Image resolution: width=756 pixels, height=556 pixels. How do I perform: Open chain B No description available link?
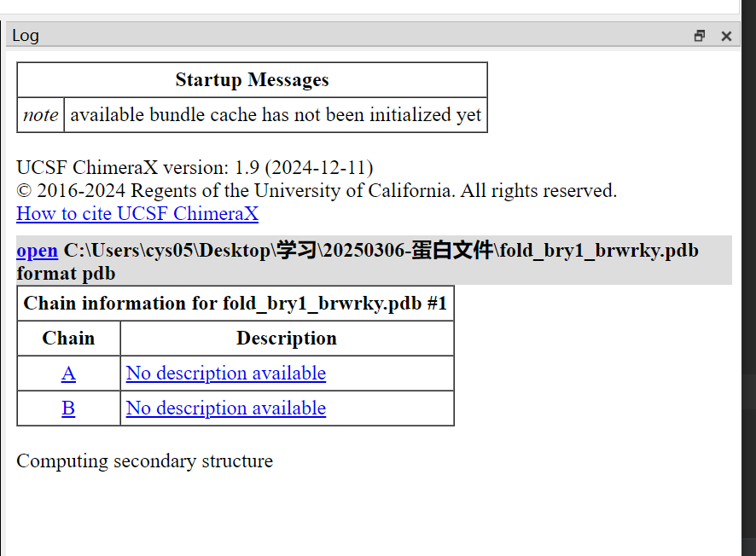point(226,408)
